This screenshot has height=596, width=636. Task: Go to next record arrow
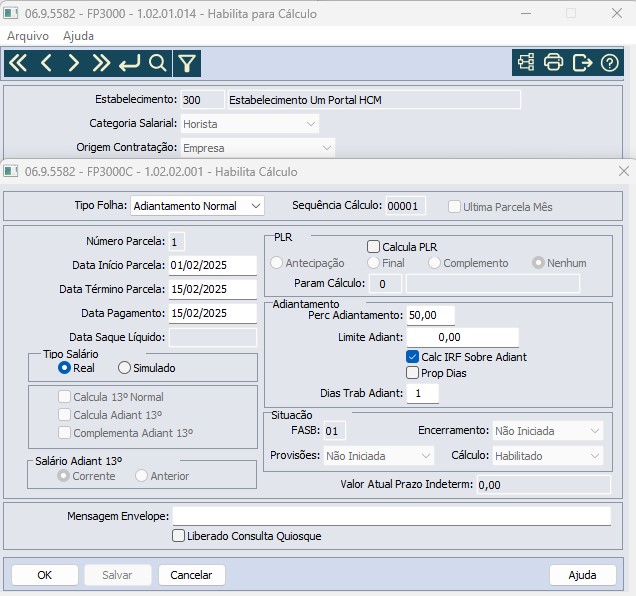(73, 63)
